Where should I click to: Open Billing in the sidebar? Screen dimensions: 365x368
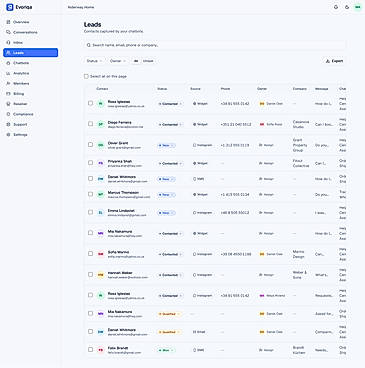[x=30, y=94]
